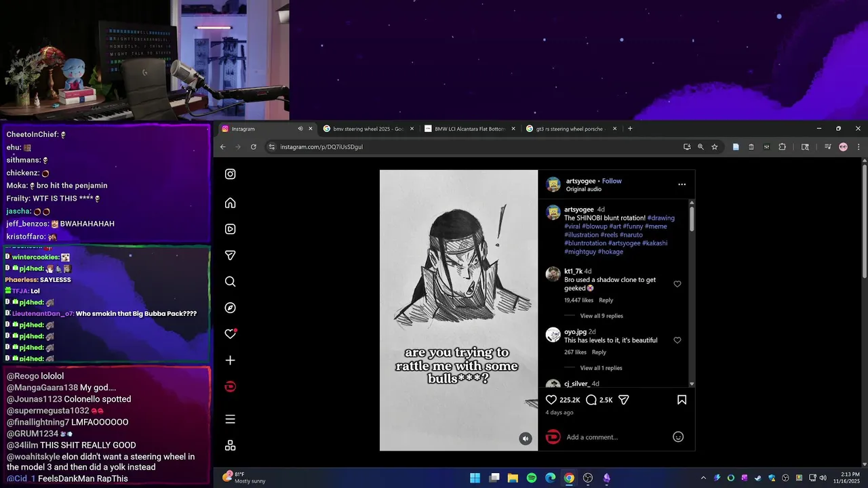Open comments via the speech bubble icon
The height and width of the screenshot is (488, 868).
click(591, 400)
